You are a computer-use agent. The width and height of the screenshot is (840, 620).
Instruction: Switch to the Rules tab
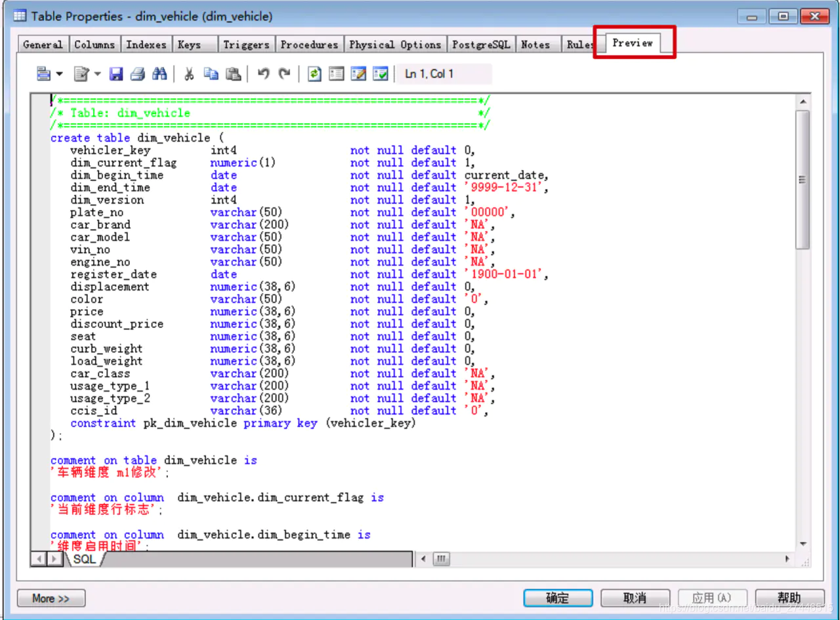580,45
